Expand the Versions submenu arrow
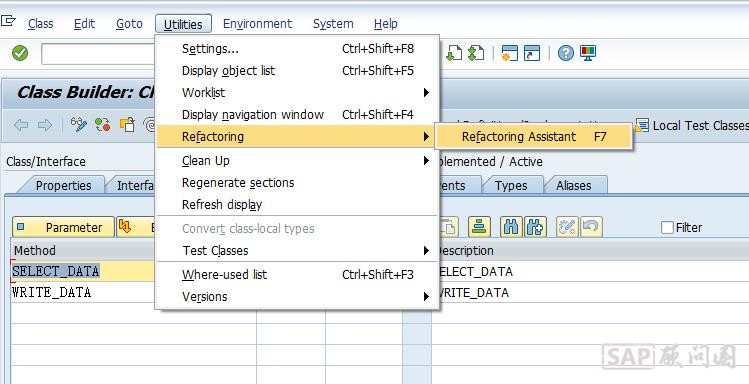The image size is (749, 384). coord(426,297)
